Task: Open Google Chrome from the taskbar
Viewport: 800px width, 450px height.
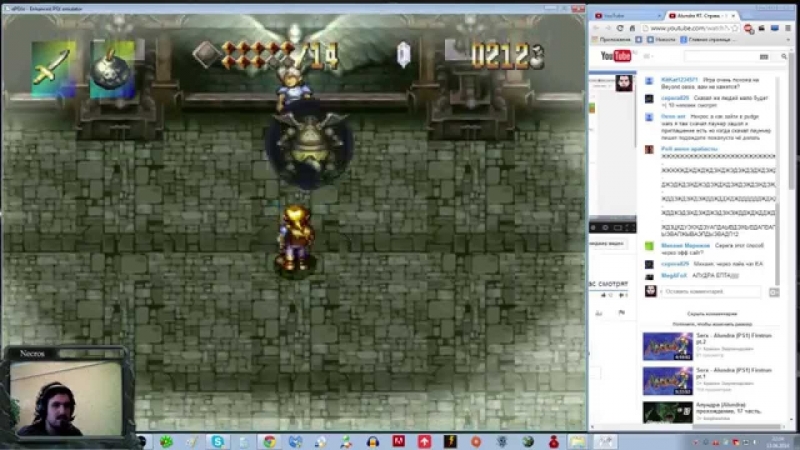Action: click(269, 441)
